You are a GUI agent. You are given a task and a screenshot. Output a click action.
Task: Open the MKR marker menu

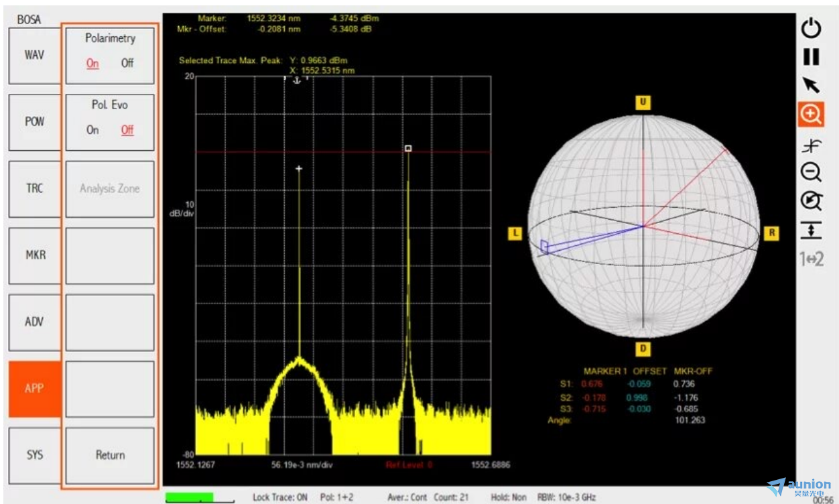(x=34, y=255)
